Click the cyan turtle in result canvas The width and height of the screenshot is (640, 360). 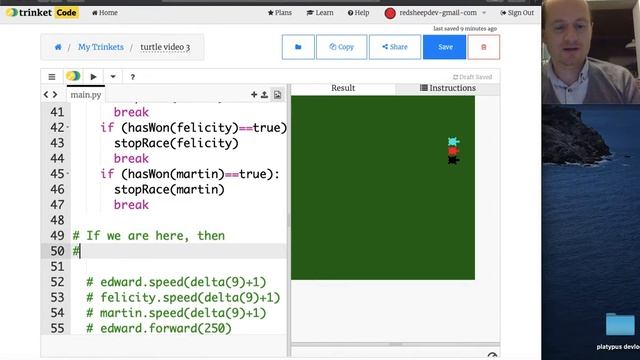point(453,142)
